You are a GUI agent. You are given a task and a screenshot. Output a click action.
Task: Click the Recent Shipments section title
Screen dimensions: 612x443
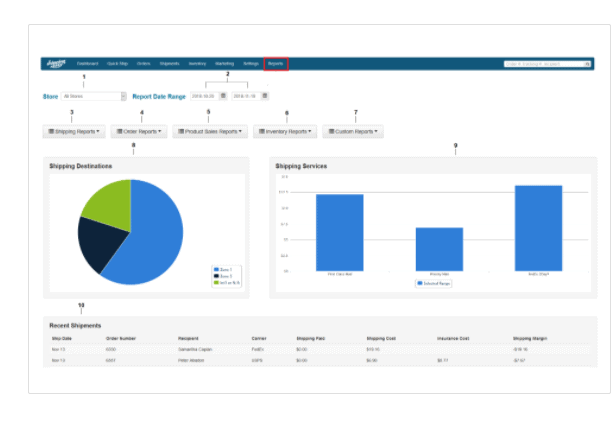75,326
